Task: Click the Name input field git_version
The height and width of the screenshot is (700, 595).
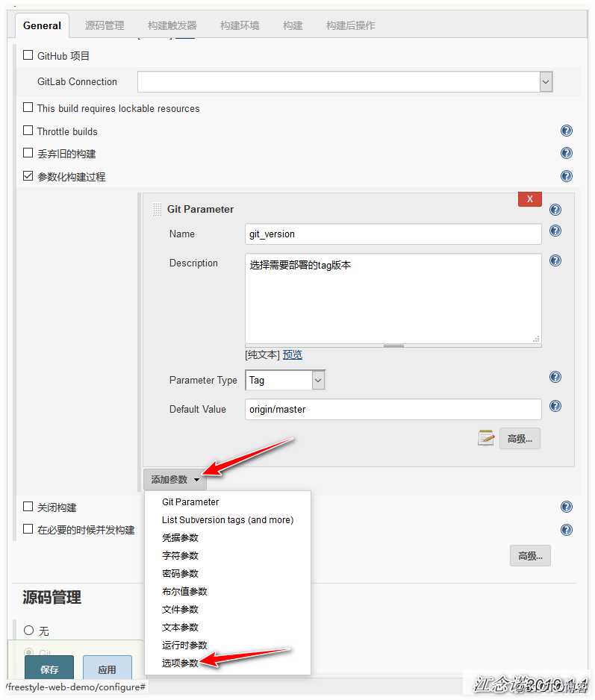Action: (x=393, y=234)
